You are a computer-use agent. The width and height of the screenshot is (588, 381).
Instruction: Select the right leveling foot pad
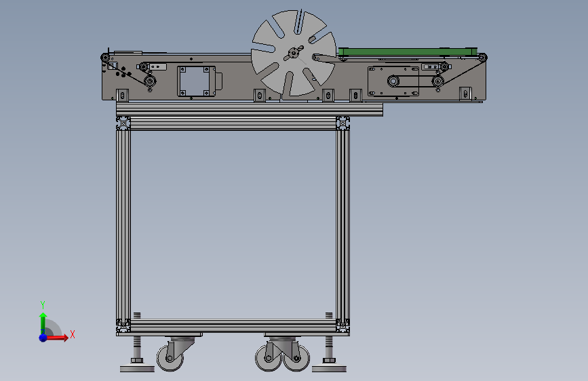[x=329, y=369]
